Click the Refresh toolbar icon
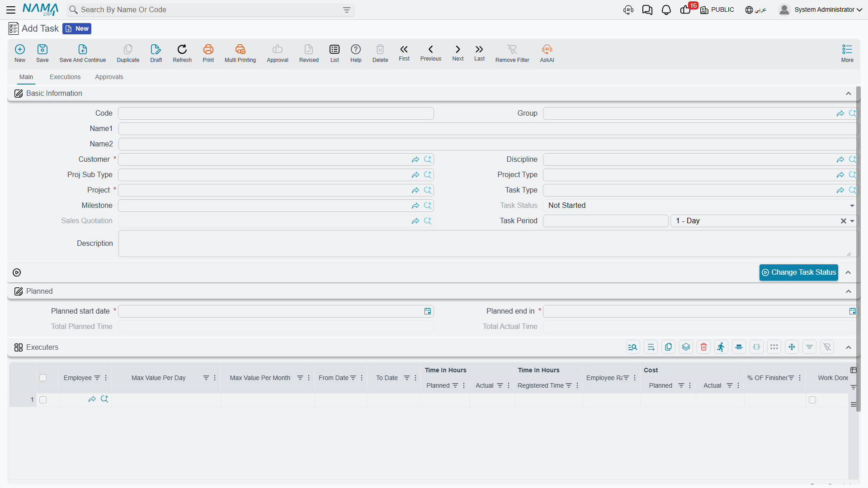868x488 pixels. click(182, 49)
